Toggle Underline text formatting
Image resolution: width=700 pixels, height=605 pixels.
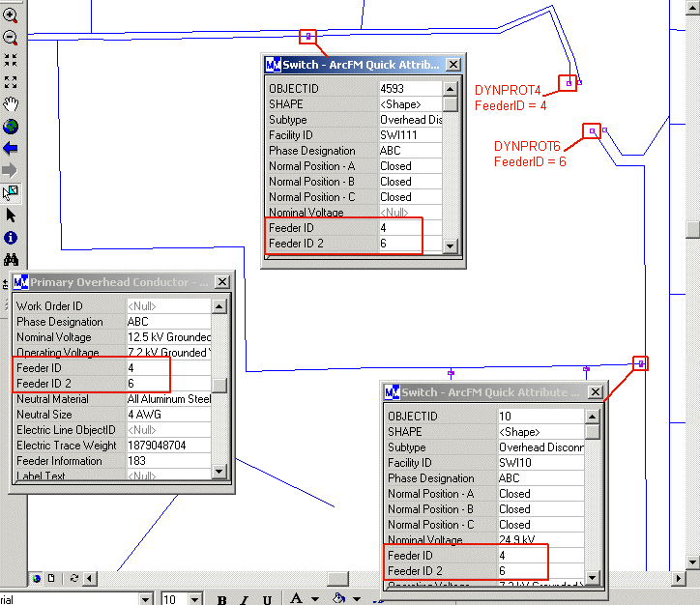click(267, 599)
